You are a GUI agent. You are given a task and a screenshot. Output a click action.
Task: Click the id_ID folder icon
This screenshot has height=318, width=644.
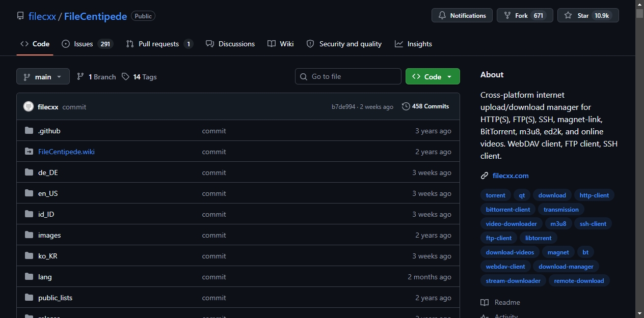tap(29, 214)
